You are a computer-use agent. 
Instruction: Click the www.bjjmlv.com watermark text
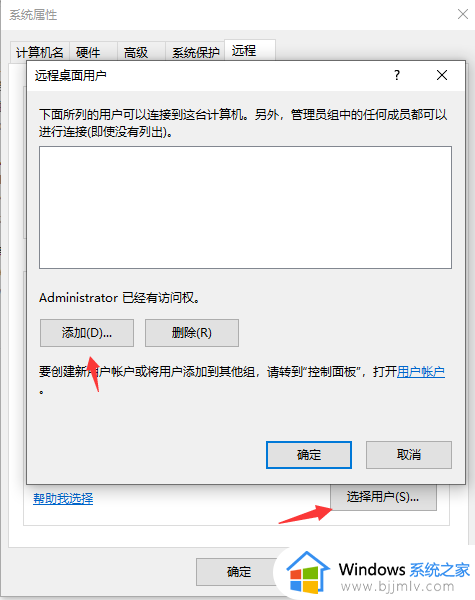(397, 586)
